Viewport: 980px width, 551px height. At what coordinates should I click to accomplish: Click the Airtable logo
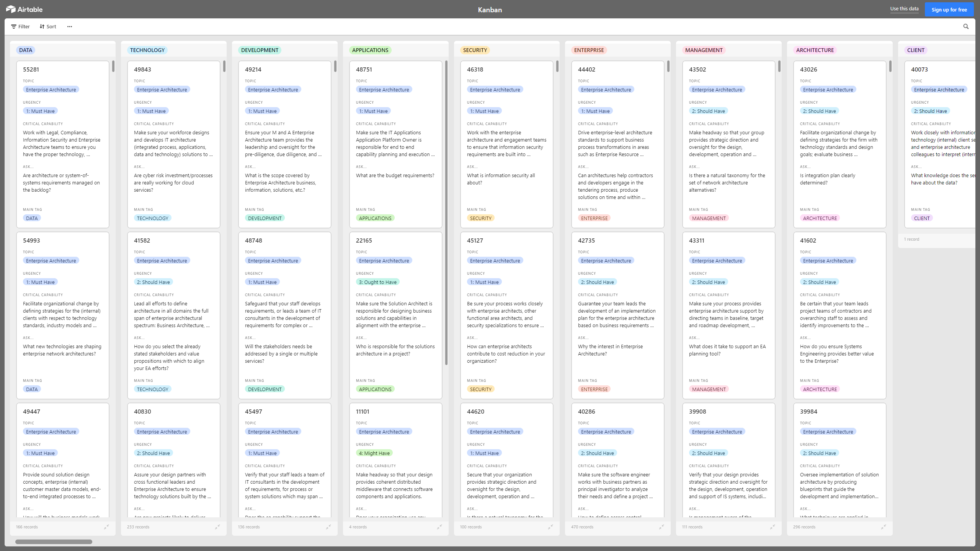pos(24,9)
